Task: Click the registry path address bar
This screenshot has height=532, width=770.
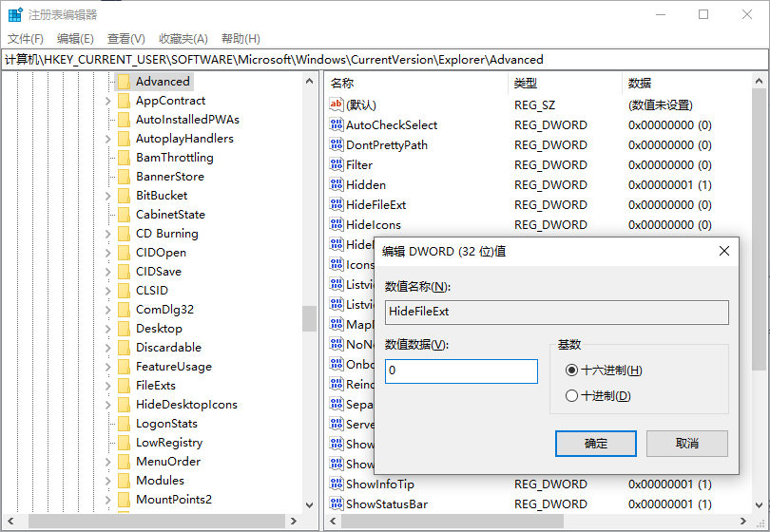Action: coord(384,60)
